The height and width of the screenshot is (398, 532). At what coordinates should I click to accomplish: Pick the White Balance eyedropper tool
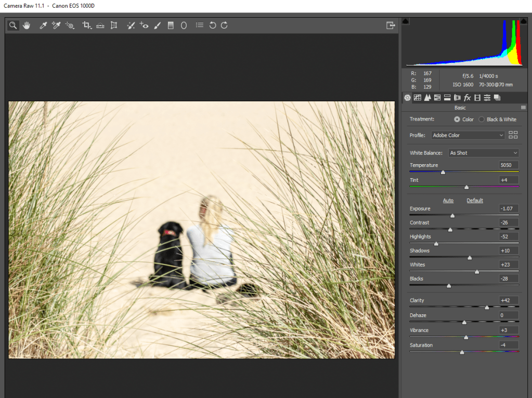coord(44,25)
